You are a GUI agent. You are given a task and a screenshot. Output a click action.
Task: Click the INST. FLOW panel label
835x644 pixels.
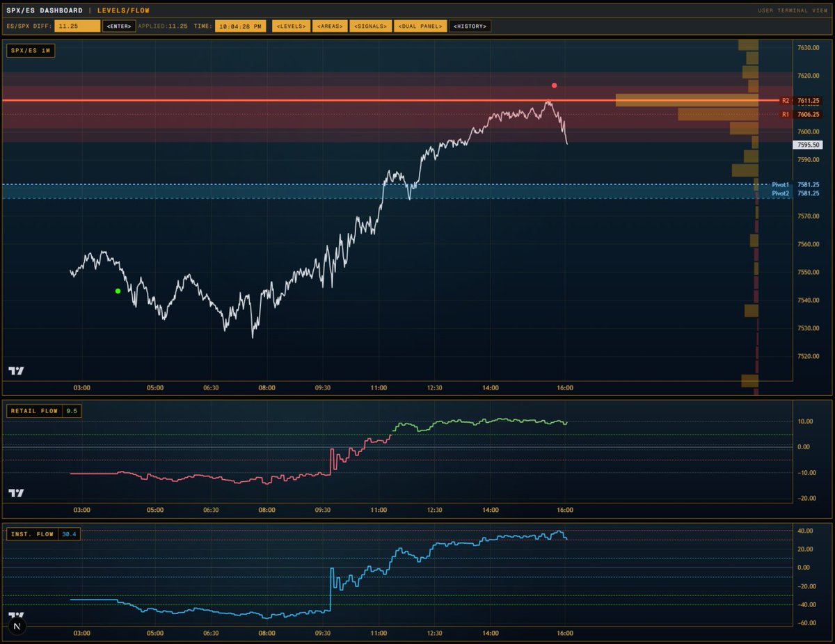coord(32,534)
